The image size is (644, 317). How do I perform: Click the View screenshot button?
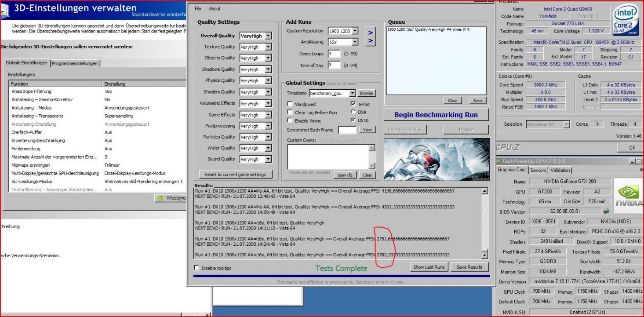pyautogui.click(x=367, y=130)
